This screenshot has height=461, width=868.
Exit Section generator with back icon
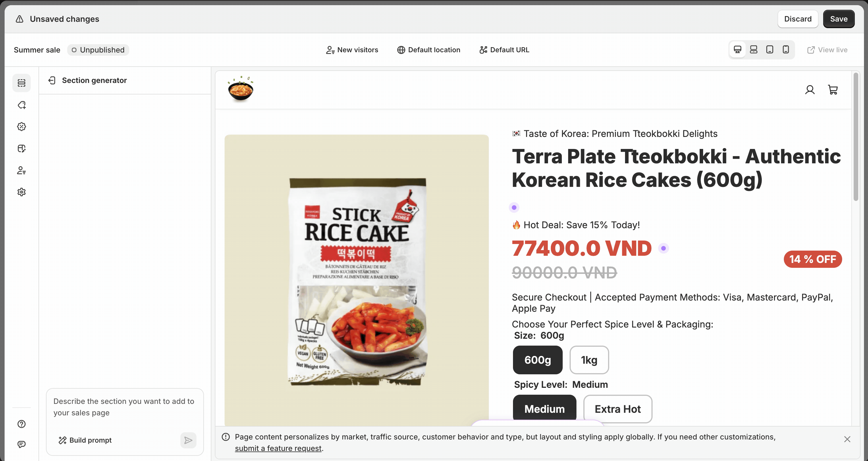coord(52,80)
